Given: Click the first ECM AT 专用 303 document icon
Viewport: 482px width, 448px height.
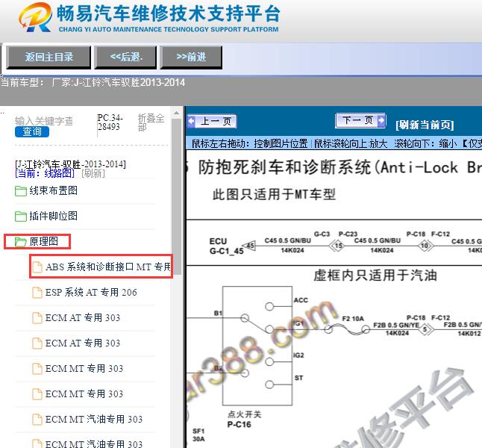Looking at the screenshot, I should pyautogui.click(x=37, y=317).
